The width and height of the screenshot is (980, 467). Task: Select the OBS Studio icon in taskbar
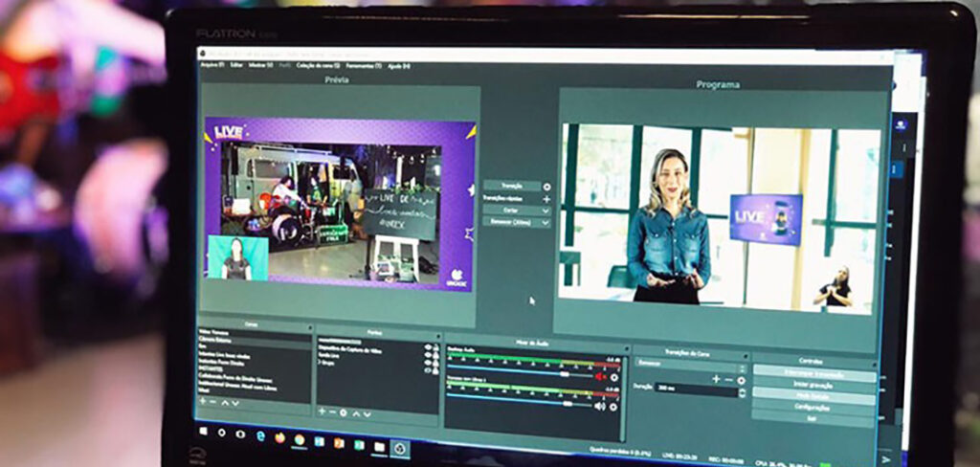pos(400,449)
